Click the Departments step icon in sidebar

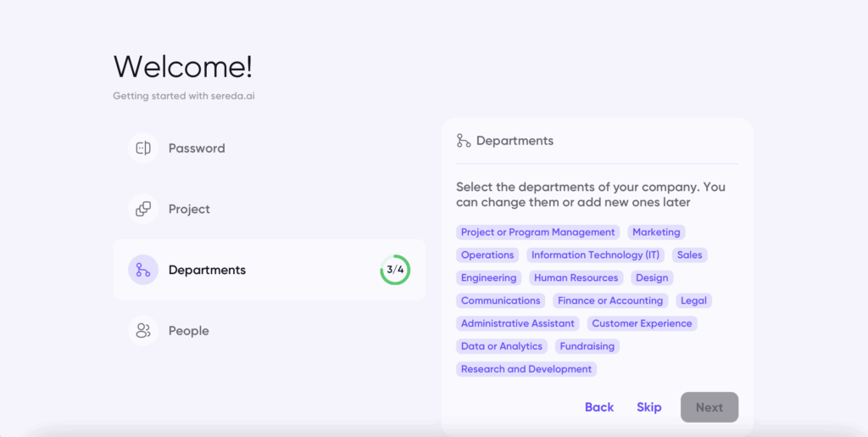(143, 270)
